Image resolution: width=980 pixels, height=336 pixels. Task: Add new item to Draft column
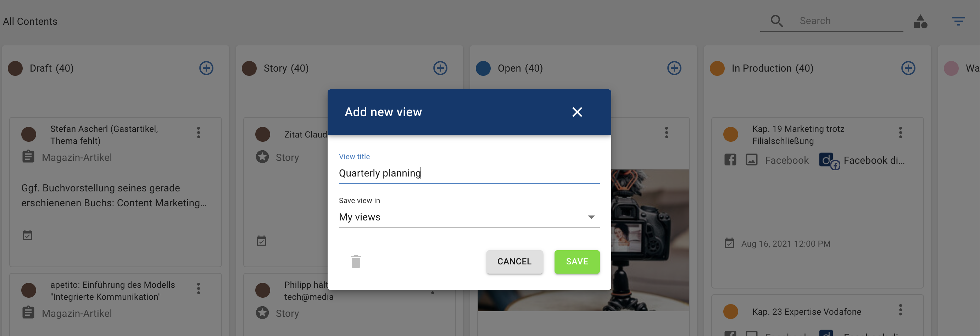(206, 68)
